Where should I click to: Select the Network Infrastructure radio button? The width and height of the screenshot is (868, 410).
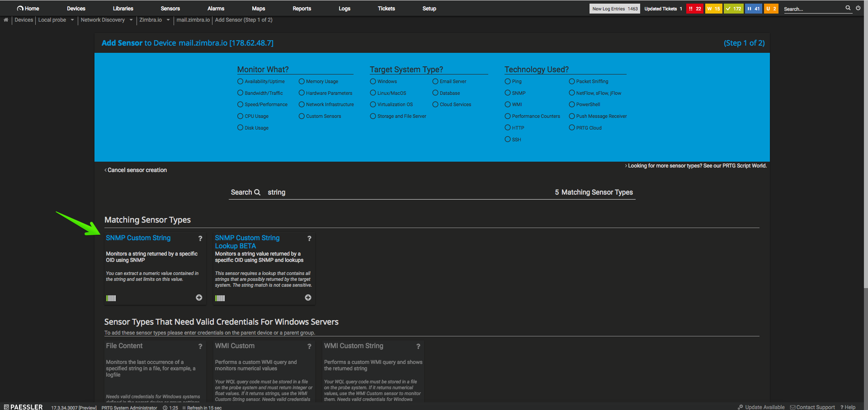click(302, 104)
